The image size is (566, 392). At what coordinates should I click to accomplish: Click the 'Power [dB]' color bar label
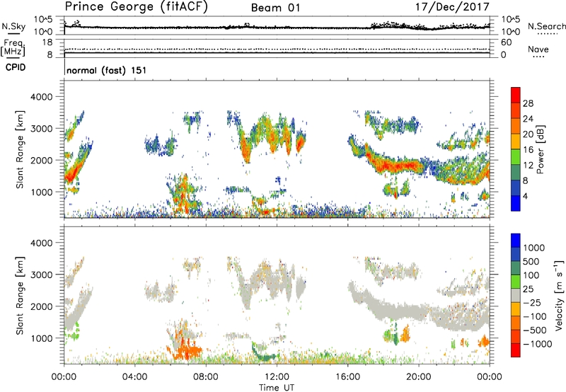click(x=540, y=149)
